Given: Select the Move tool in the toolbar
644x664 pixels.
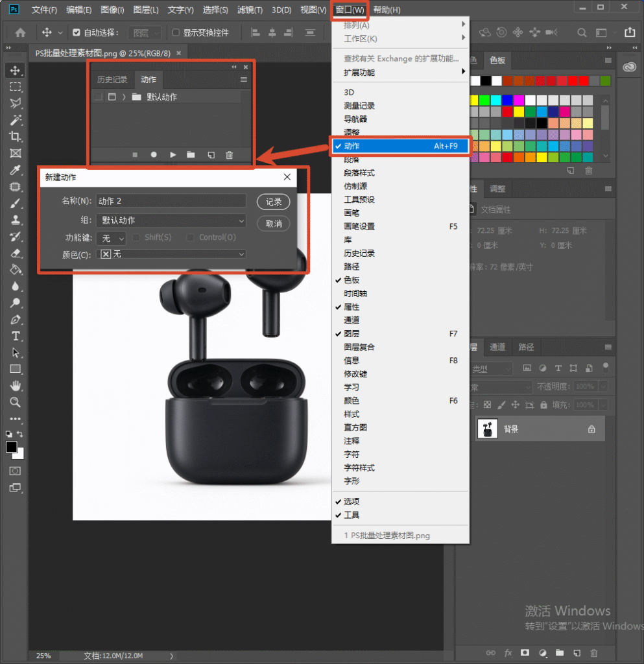Looking at the screenshot, I should coord(16,70).
